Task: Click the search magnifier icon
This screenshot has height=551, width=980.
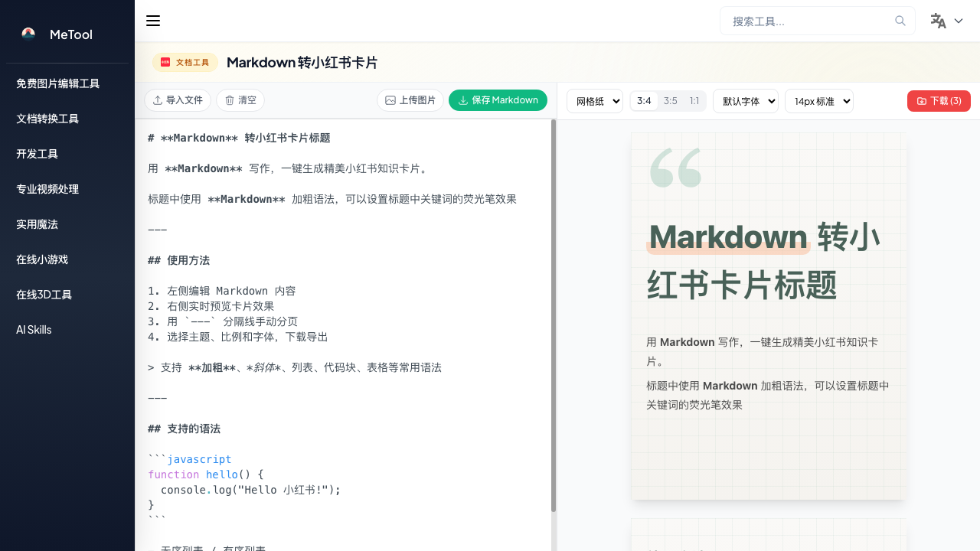Action: click(x=900, y=21)
